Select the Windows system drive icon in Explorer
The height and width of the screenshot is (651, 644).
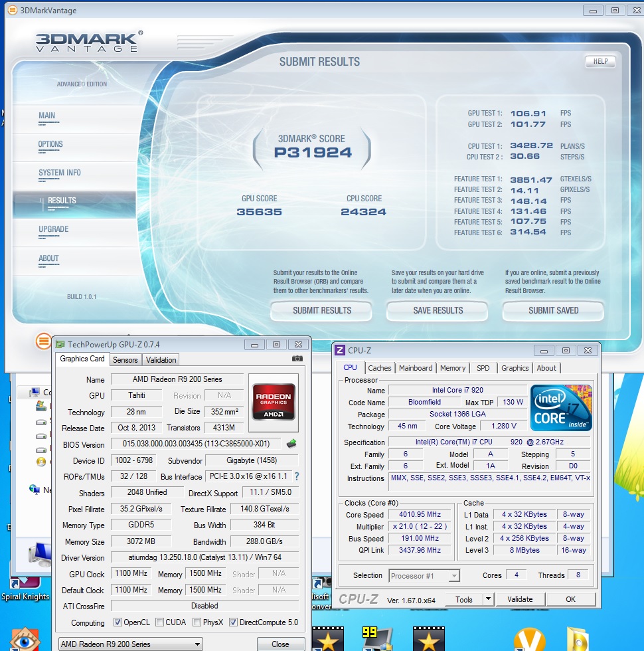pos(40,406)
